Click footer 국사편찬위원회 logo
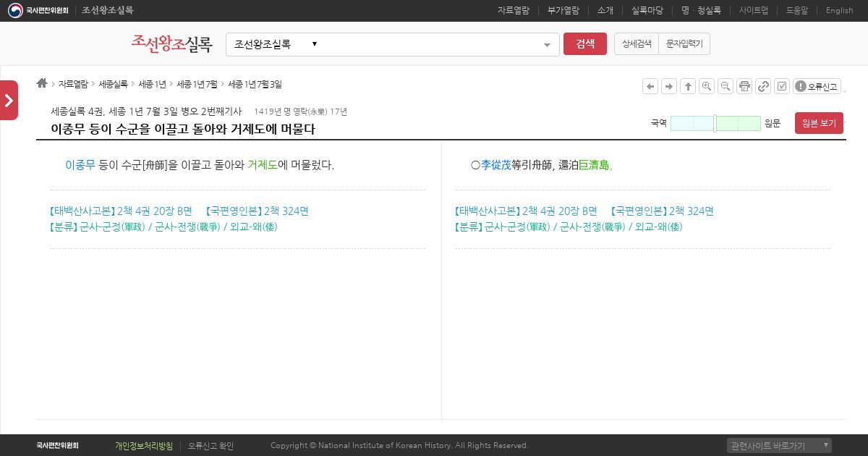868x456 pixels. pyautogui.click(x=57, y=446)
